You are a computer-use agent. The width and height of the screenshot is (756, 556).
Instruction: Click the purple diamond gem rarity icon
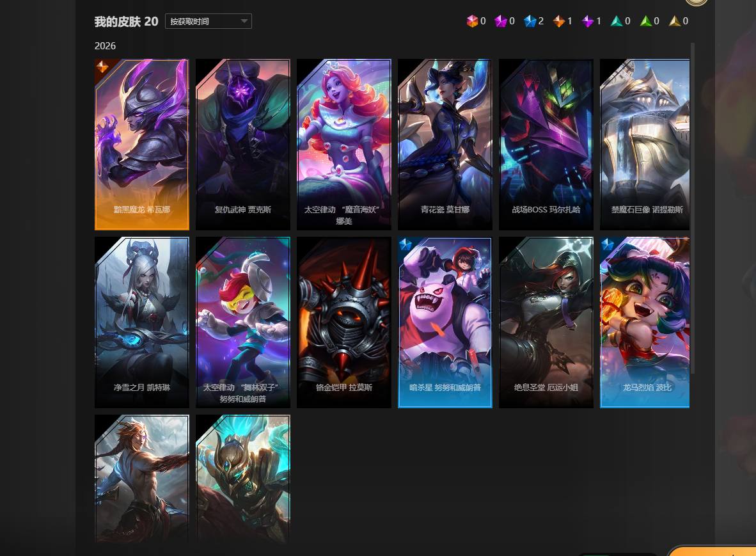[x=588, y=21]
